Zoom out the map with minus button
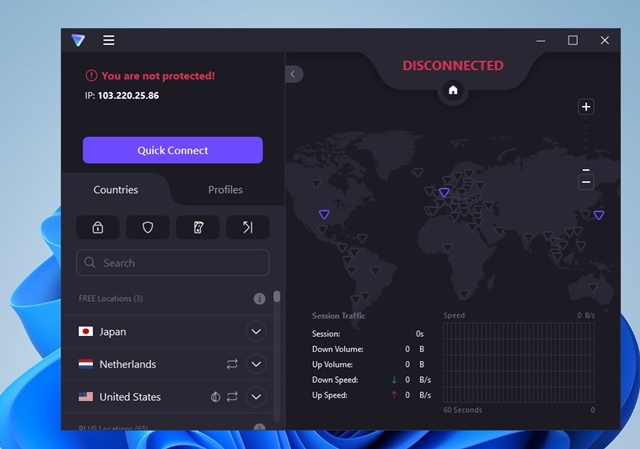 tap(586, 182)
